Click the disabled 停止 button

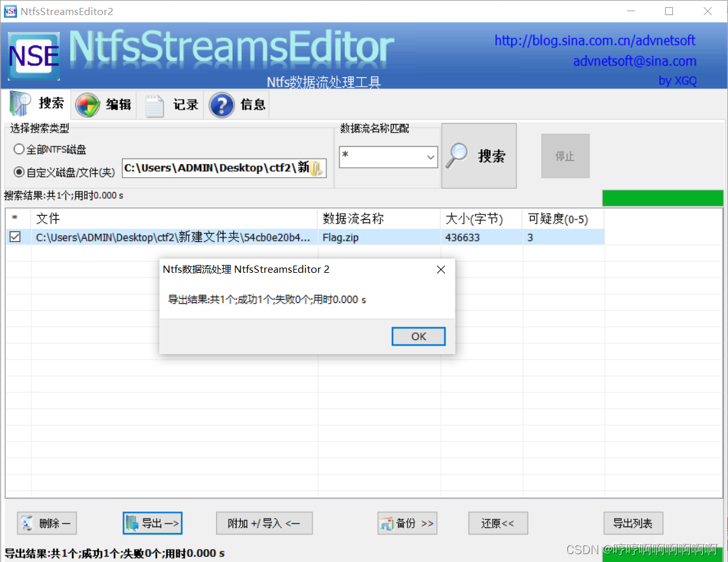(x=565, y=156)
